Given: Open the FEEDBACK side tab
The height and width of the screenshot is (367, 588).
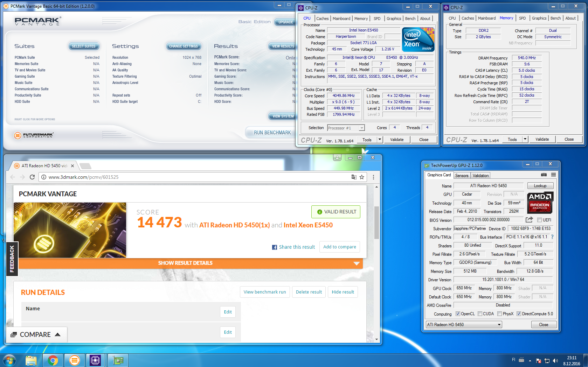Looking at the screenshot, I should 12,259.
